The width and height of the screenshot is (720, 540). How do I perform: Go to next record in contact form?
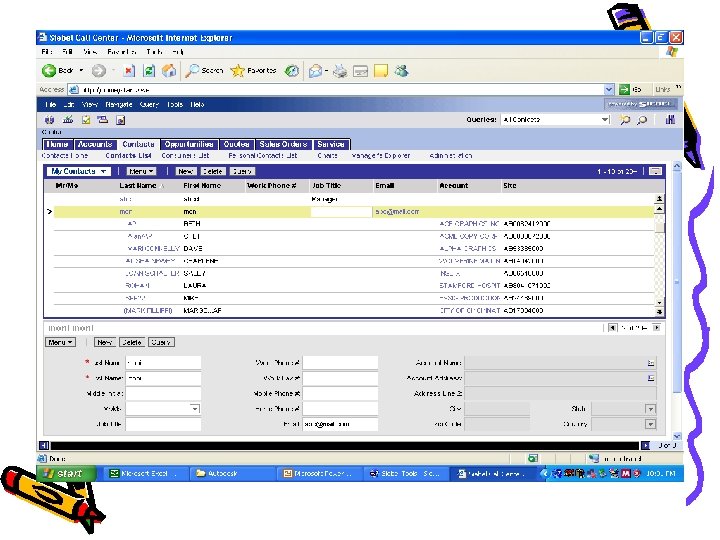coord(657,327)
